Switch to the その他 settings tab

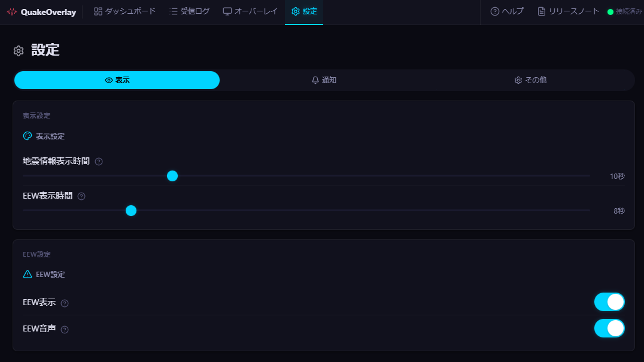point(530,80)
